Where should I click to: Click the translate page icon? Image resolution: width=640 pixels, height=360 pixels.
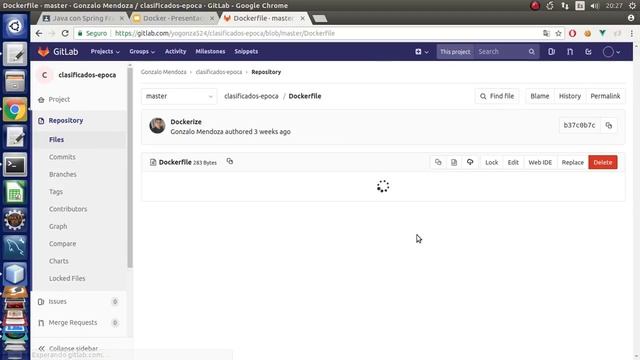point(546,33)
